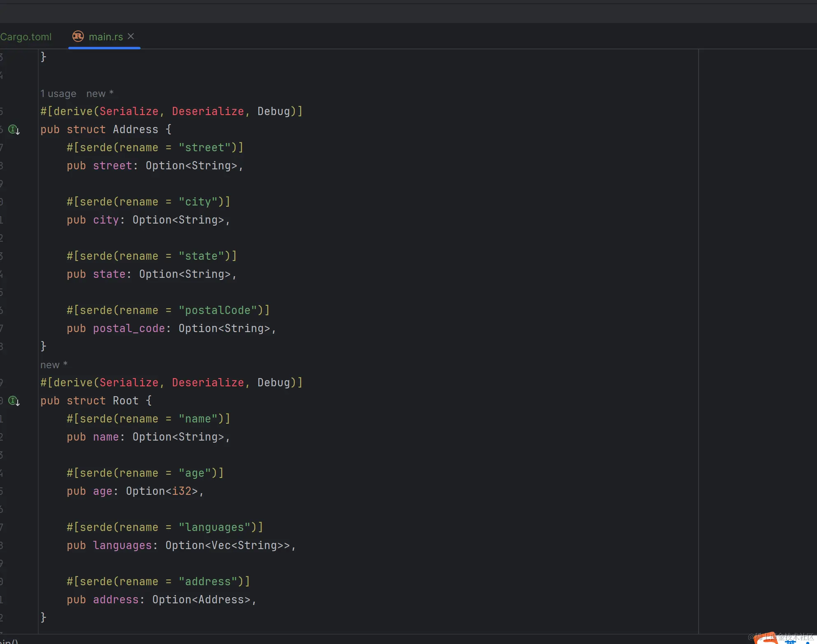Click the state field identifier
817x644 pixels.
click(109, 274)
